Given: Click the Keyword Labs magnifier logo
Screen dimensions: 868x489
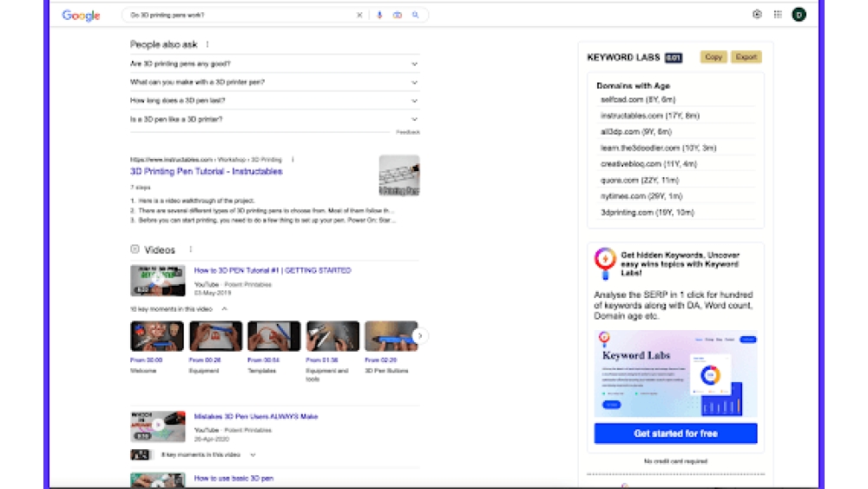Looking at the screenshot, I should click(x=605, y=263).
